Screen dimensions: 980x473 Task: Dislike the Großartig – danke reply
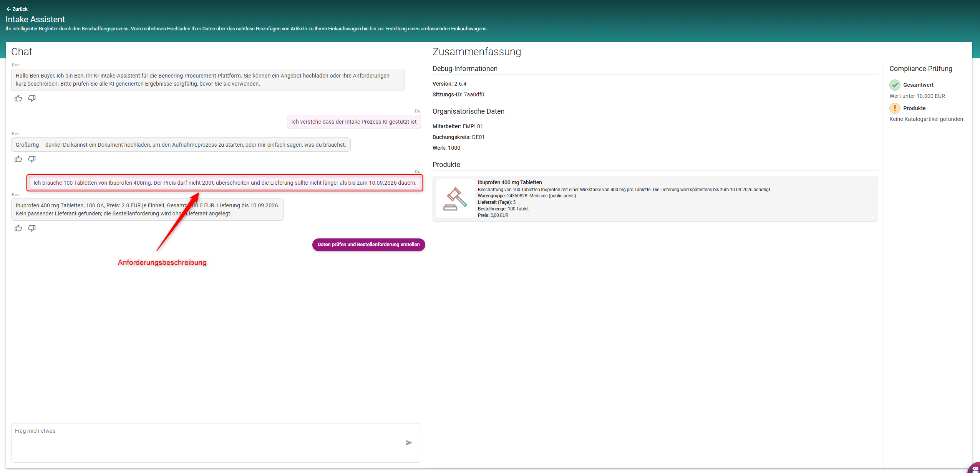coord(32,159)
